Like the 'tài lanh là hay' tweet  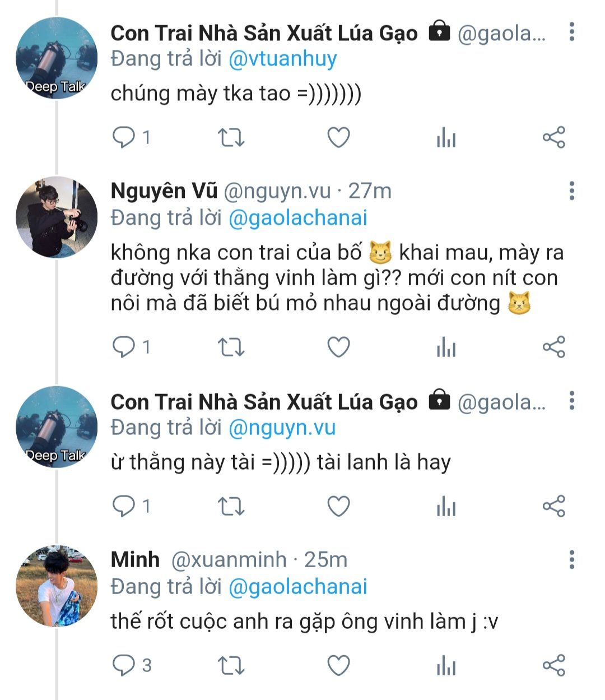click(x=338, y=507)
